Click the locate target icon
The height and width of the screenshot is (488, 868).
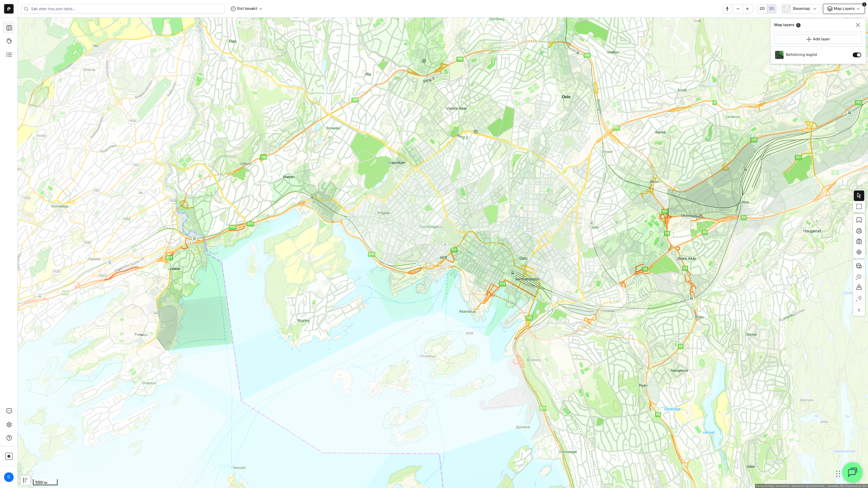[x=859, y=252]
